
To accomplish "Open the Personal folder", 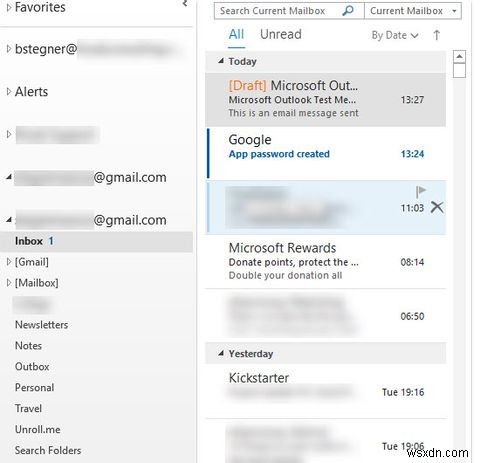I will (x=34, y=388).
